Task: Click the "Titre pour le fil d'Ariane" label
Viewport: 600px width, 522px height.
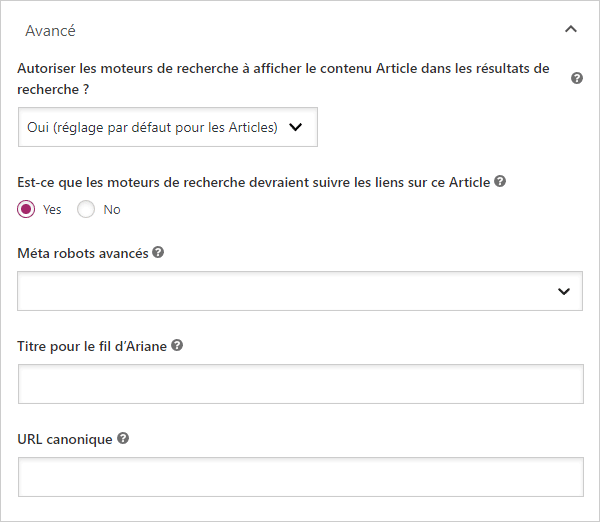Action: pos(92,346)
